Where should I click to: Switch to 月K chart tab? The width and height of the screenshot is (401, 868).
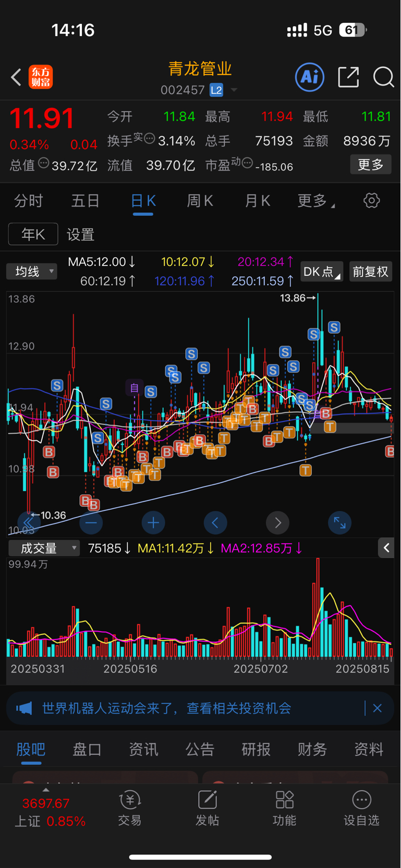[258, 201]
